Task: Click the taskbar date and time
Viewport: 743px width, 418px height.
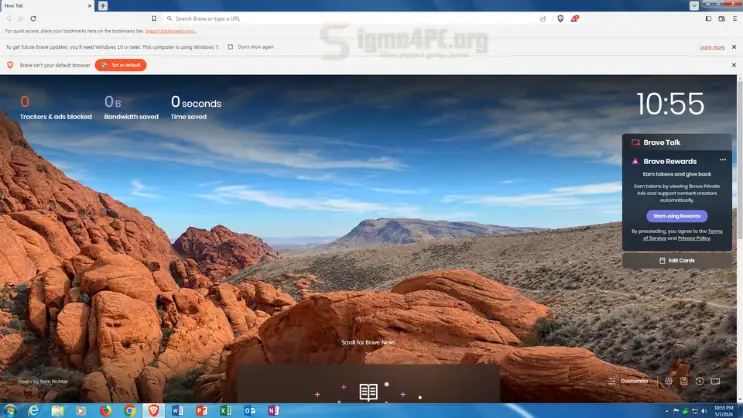Action: (724, 411)
